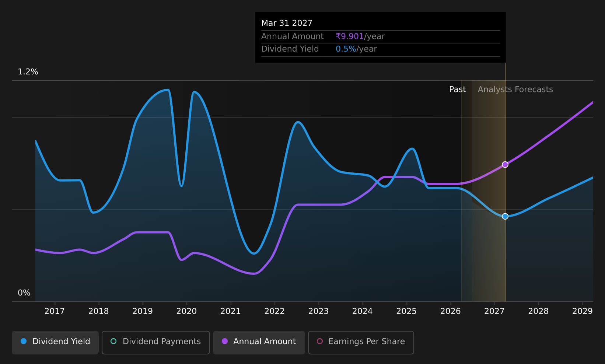Viewport: 605px width, 364px height.
Task: Toggle the Earnings Per Share legend button
Action: tap(361, 342)
